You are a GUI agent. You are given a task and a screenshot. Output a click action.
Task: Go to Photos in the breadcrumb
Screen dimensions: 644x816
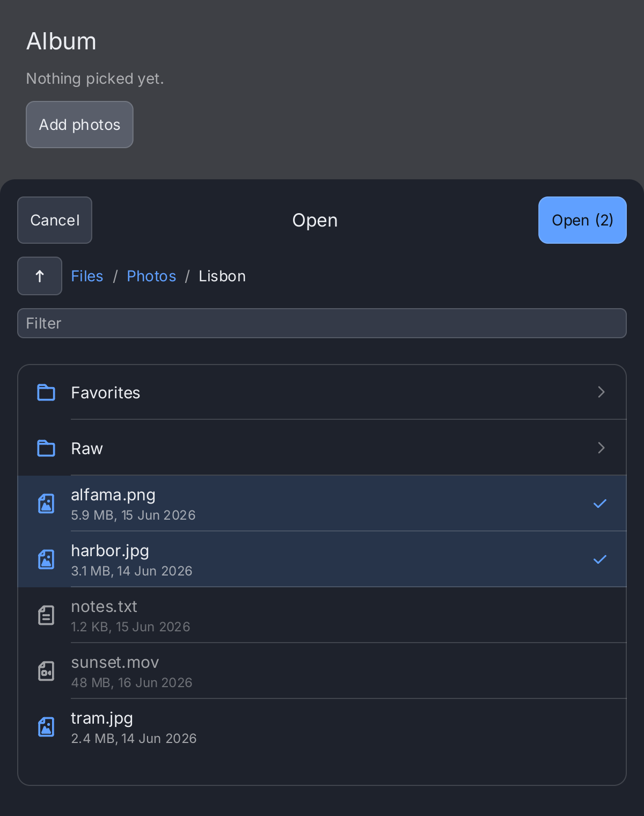click(x=151, y=276)
